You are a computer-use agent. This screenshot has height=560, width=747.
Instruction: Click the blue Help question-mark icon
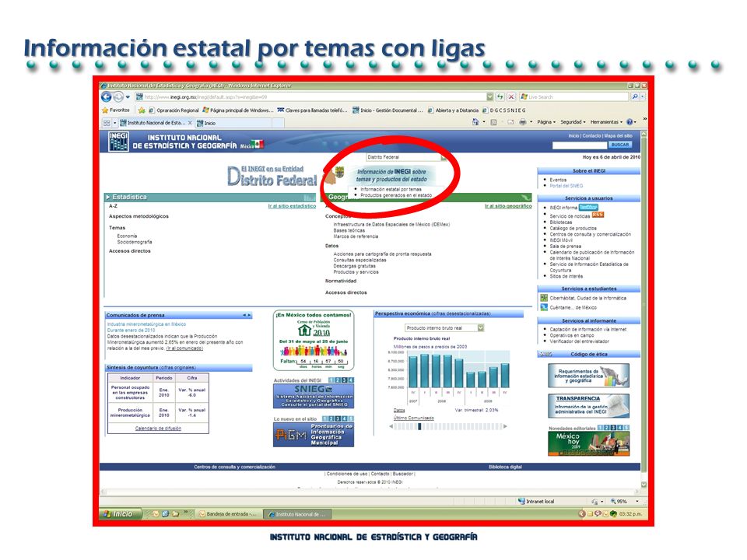[630, 122]
